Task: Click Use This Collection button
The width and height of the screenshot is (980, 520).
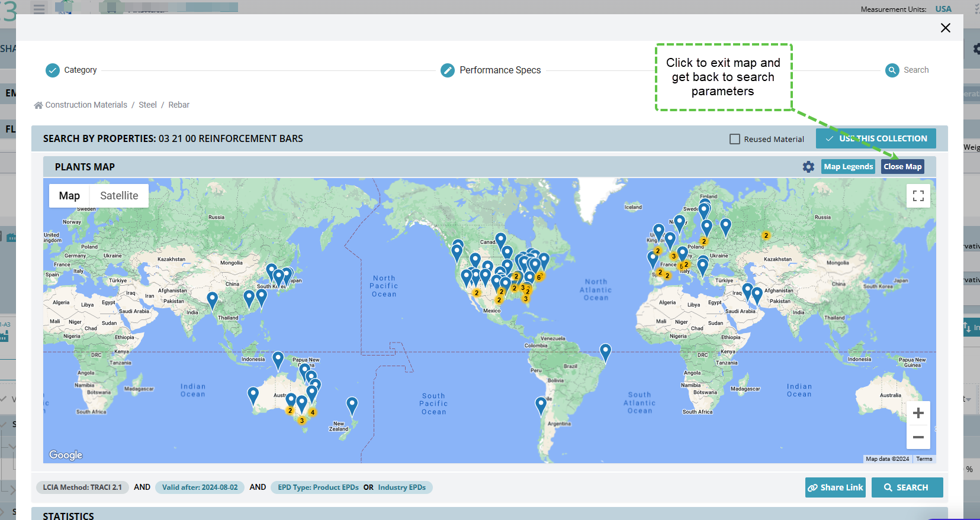Action: 876,138
